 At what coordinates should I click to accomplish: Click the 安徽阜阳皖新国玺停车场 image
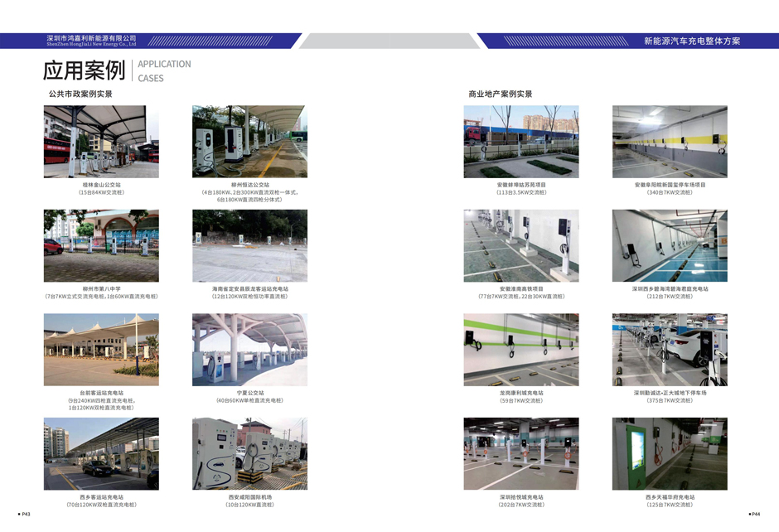(670, 142)
